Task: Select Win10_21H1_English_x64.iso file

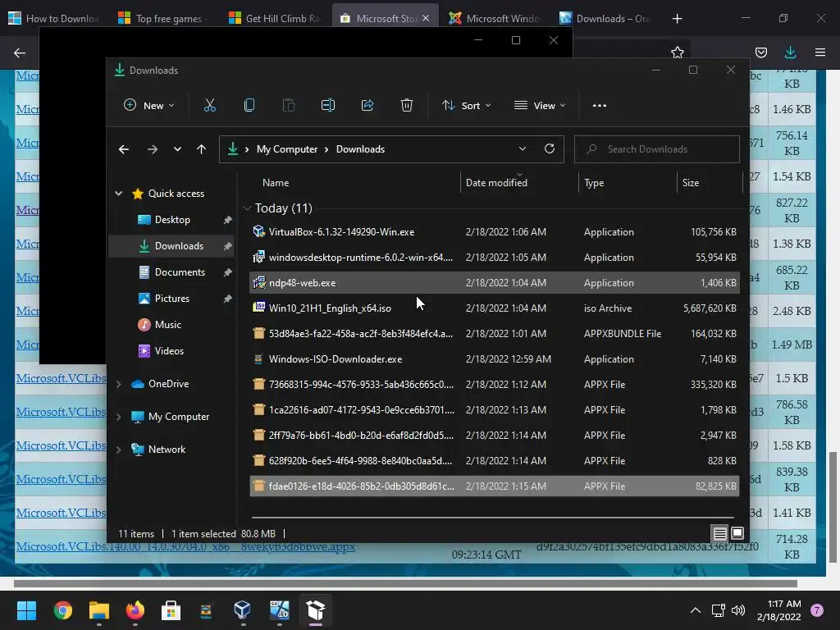Action: click(495, 308)
